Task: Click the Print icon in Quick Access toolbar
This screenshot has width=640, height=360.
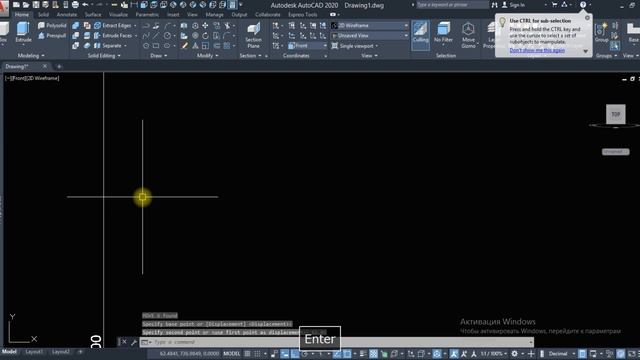Action: pos(75,5)
